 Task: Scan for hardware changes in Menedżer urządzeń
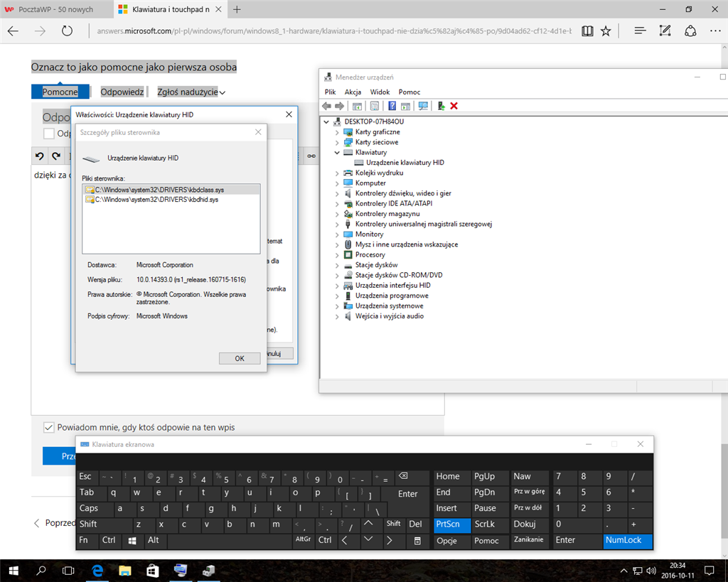tap(423, 106)
